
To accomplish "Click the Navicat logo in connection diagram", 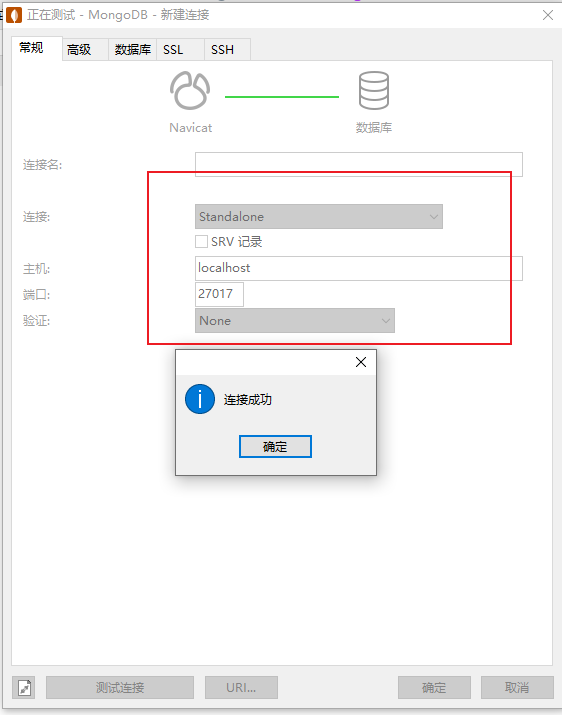I will click(190, 90).
